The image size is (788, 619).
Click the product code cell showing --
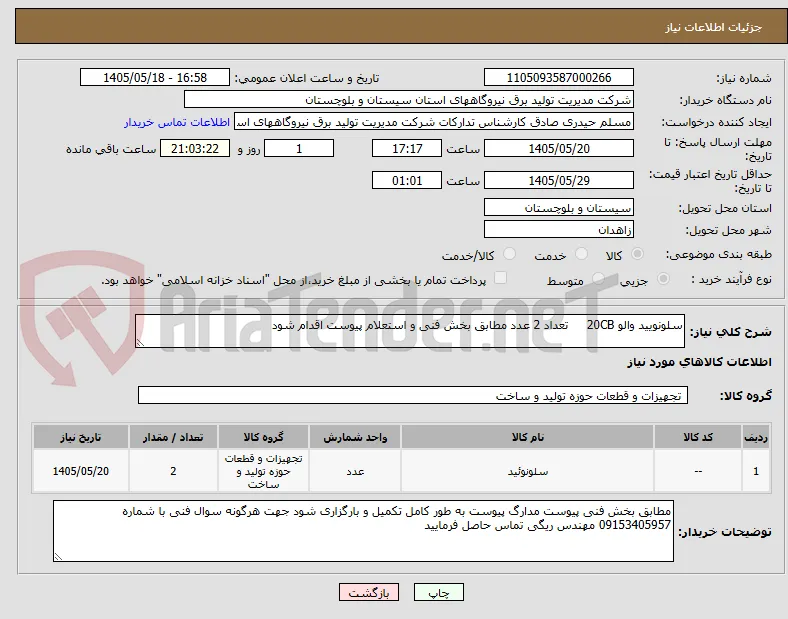(698, 471)
